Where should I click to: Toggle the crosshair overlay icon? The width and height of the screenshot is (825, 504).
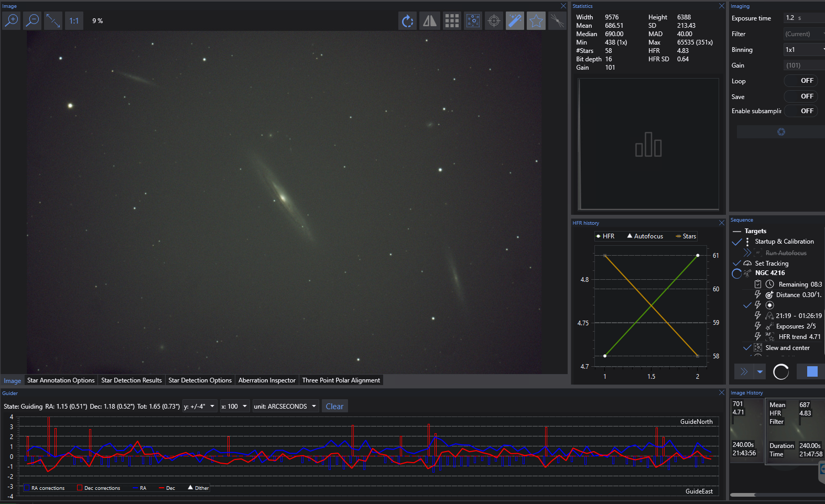click(x=494, y=20)
